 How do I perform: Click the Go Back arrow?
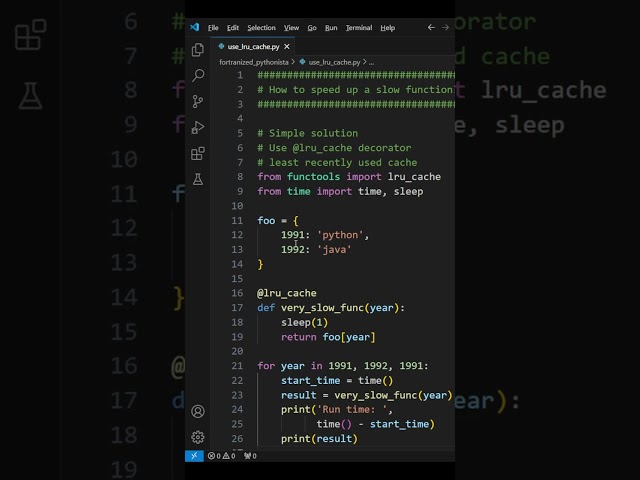431,27
